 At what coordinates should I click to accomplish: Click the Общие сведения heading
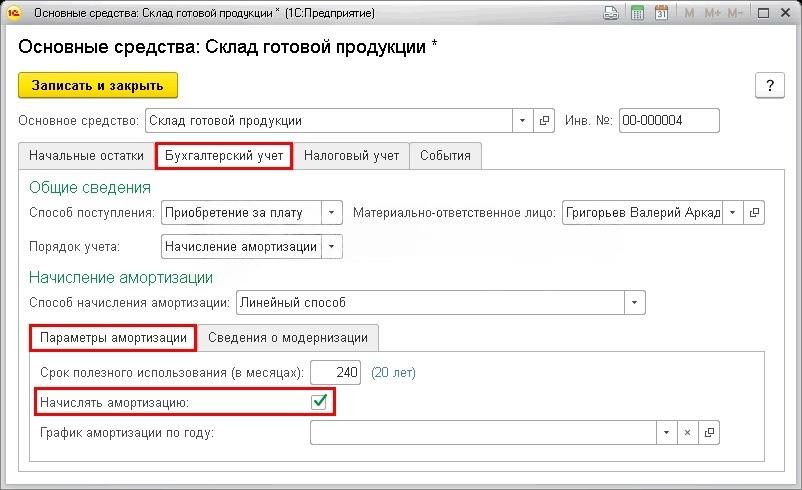pos(90,188)
